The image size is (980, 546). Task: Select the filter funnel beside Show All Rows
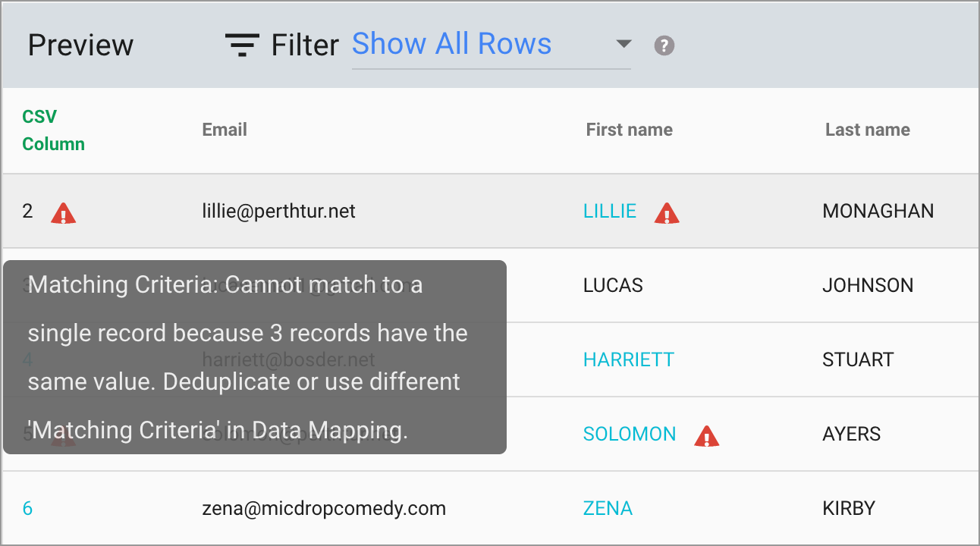(x=241, y=45)
